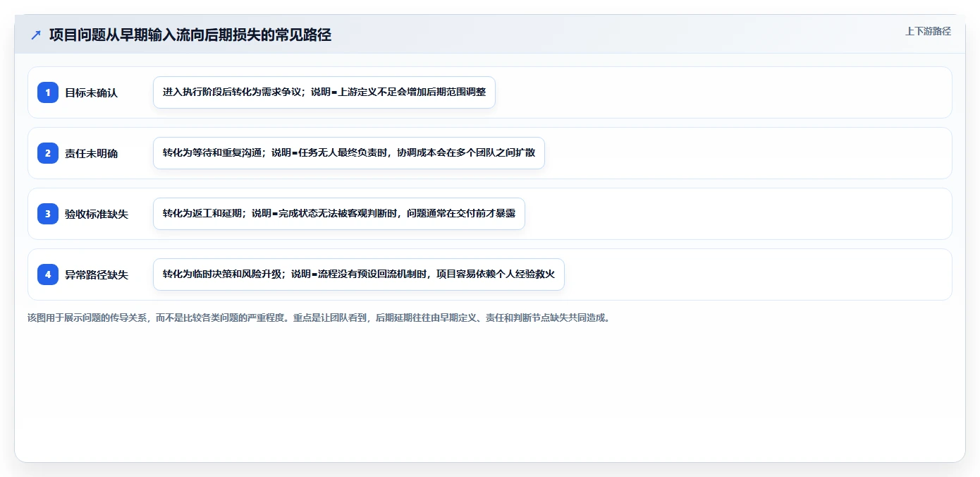Select step badge number 2
The height and width of the screenshot is (477, 980).
[x=48, y=153]
